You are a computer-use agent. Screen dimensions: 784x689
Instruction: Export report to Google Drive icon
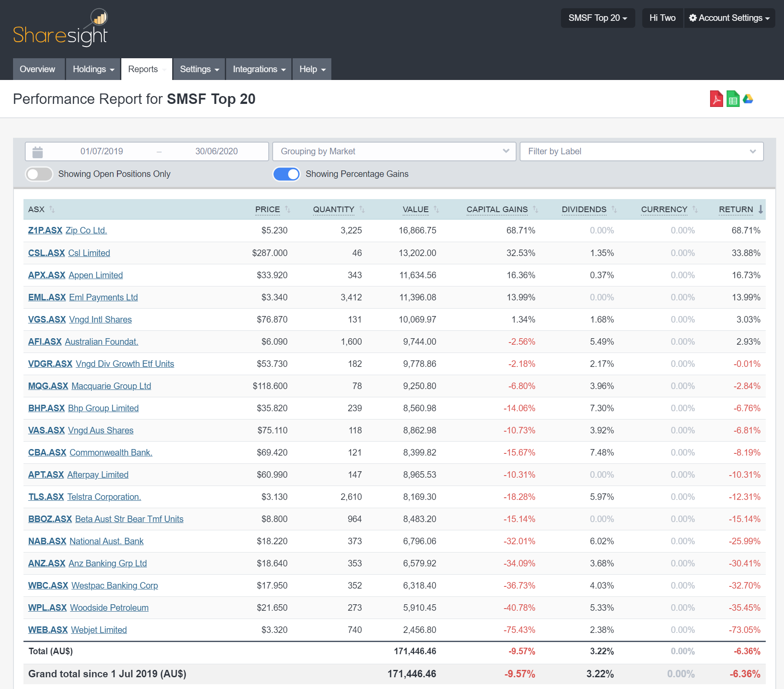point(748,99)
